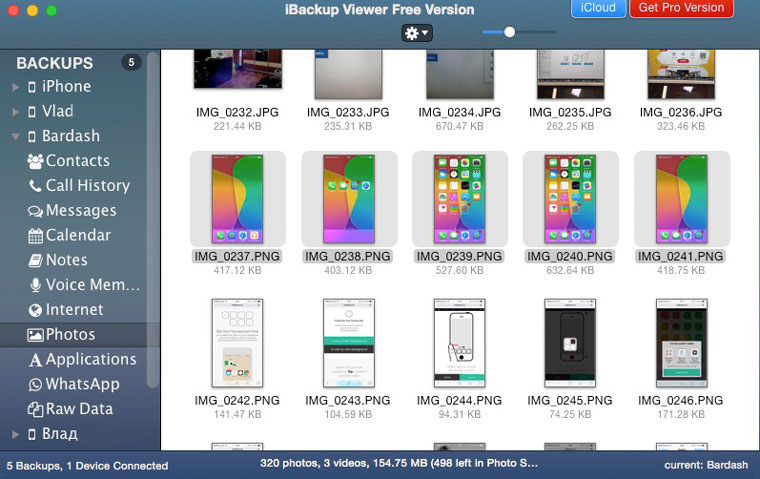Expand the iPhone backup tree

click(x=15, y=87)
